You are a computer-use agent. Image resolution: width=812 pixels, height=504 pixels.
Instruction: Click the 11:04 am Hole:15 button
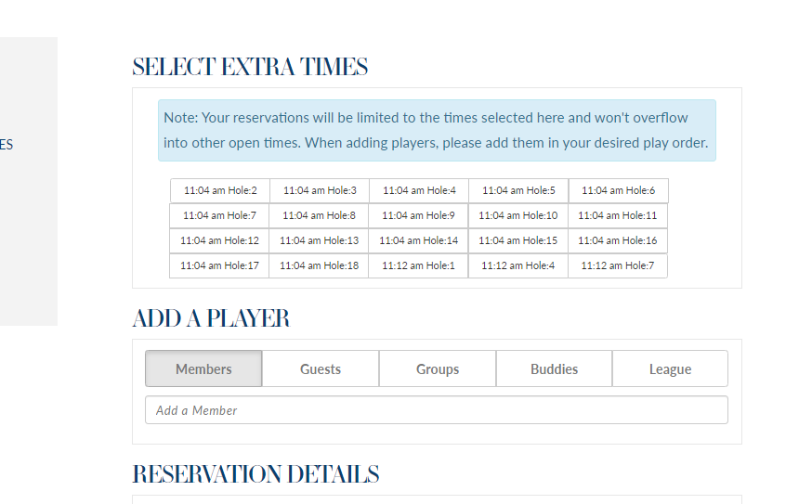click(x=517, y=240)
